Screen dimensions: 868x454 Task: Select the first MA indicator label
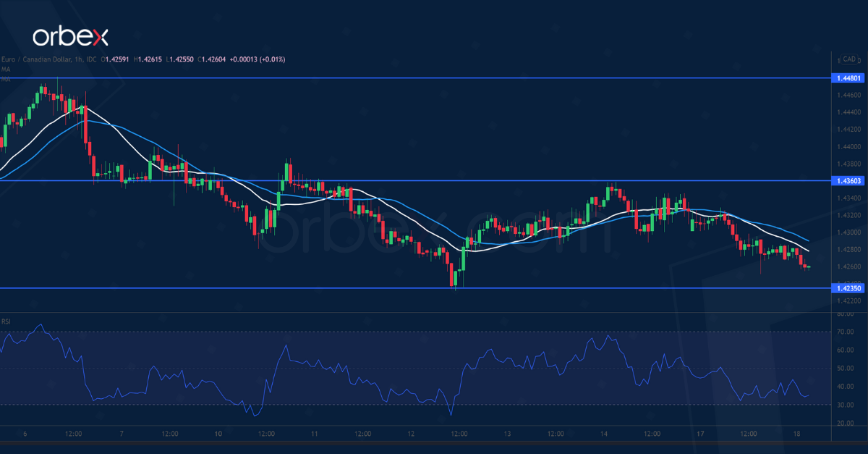6,70
